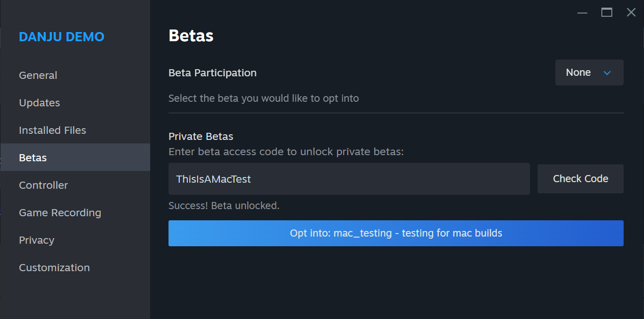Maximize the properties window
This screenshot has height=319, width=644.
(606, 12)
